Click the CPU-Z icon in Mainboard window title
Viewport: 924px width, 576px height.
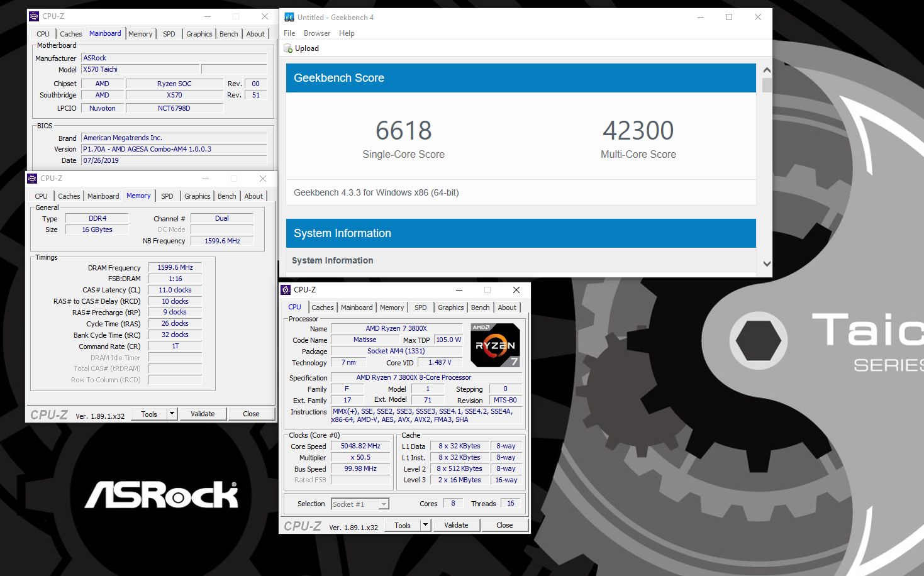pos(34,16)
